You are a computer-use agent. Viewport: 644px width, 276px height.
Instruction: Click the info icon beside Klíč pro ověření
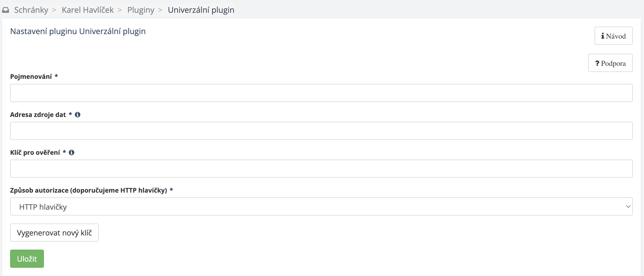click(71, 152)
